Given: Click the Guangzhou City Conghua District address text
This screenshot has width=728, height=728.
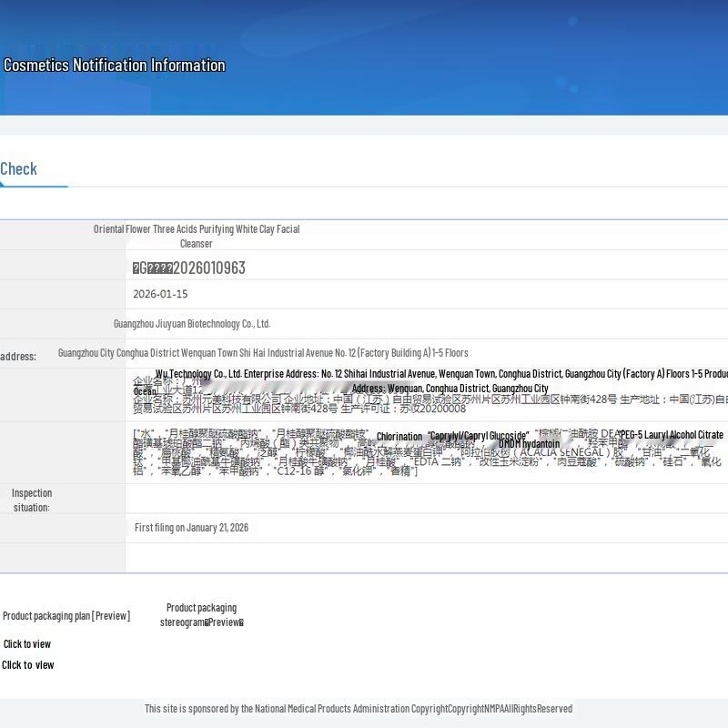Looking at the screenshot, I should 263,353.
